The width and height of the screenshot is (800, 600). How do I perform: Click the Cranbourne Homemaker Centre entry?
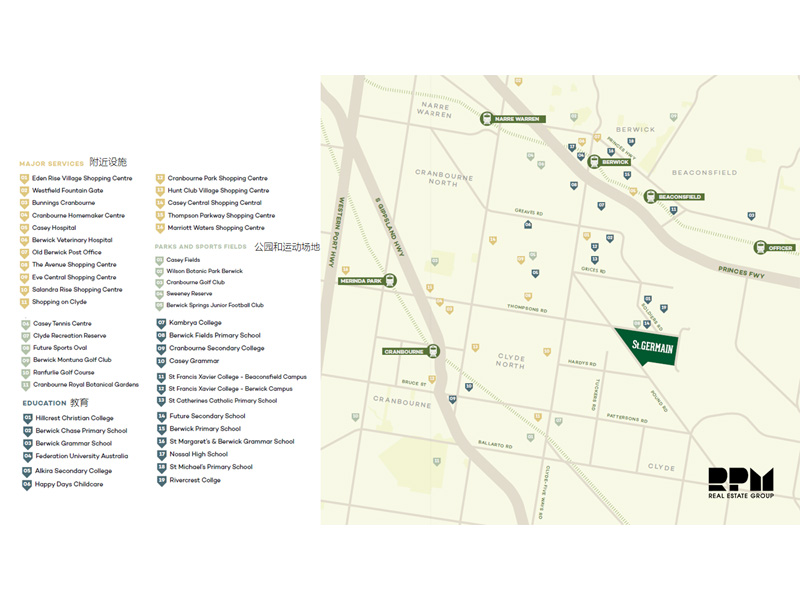(78, 215)
